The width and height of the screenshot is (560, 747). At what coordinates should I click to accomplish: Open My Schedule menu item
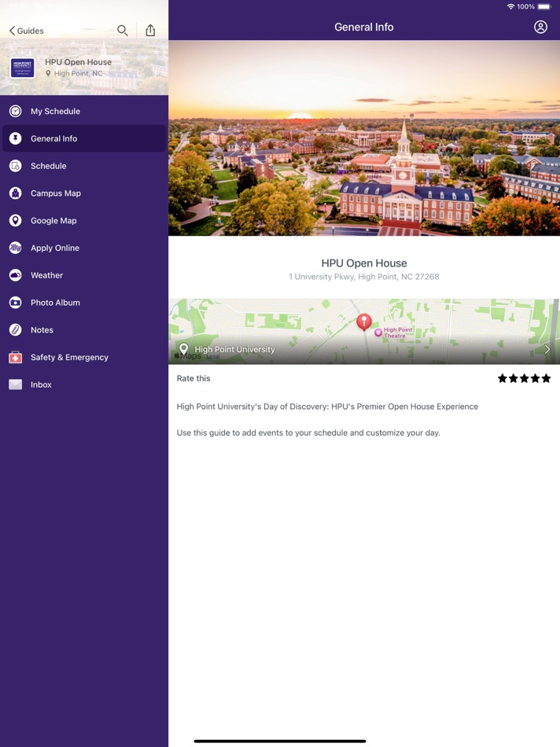coord(84,111)
